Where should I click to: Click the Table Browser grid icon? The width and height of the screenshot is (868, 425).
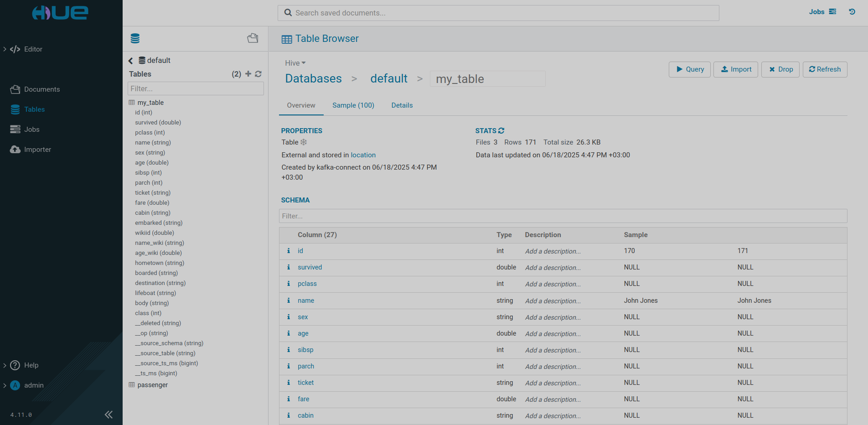pyautogui.click(x=287, y=39)
